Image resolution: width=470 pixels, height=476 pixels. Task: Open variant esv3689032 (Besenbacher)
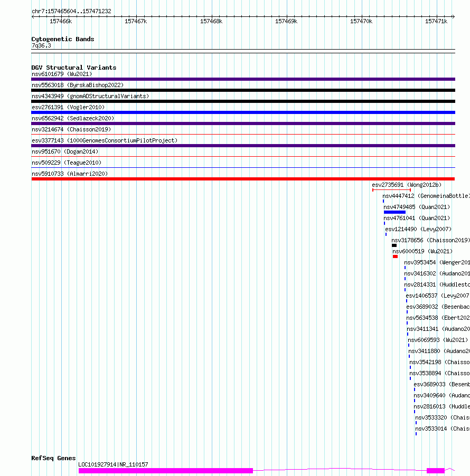tap(438, 307)
